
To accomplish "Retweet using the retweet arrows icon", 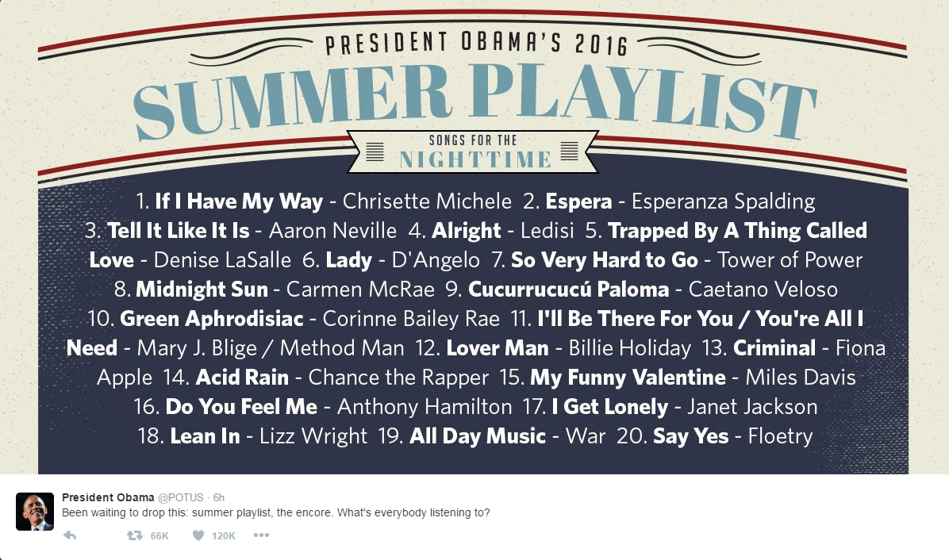I will tap(134, 535).
